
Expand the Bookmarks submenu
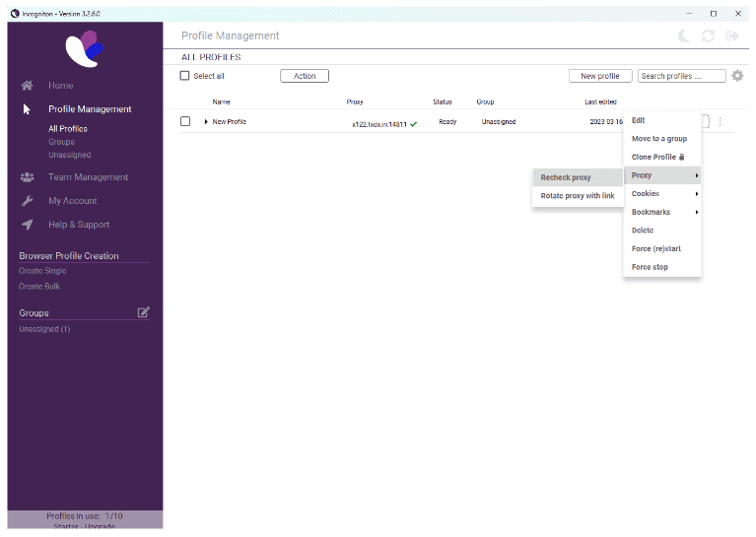(x=661, y=212)
